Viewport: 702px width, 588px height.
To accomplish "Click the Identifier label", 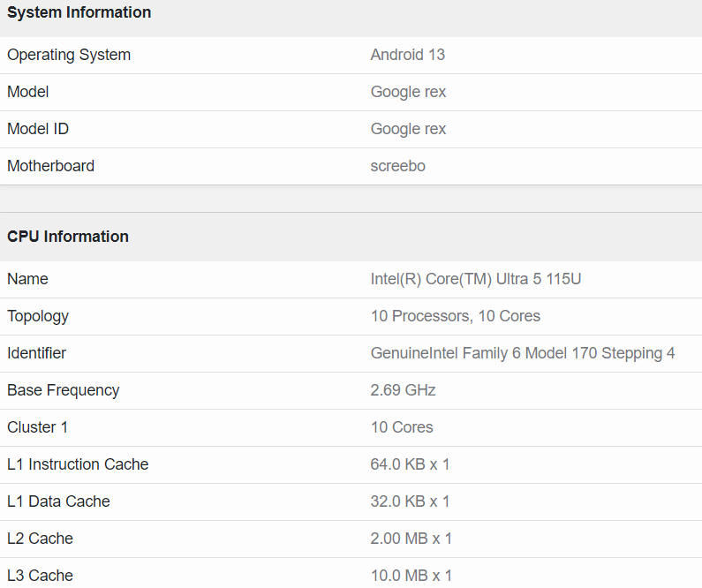I will (37, 353).
